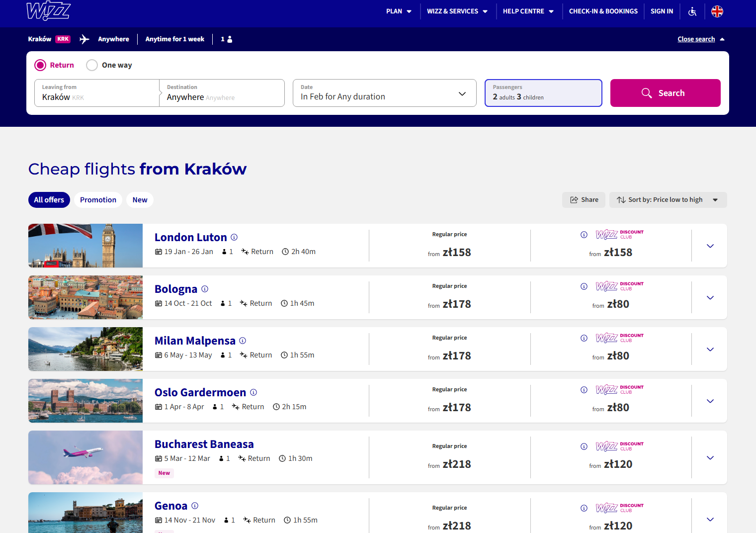This screenshot has height=533, width=756.
Task: Click Discount Club info icon in London Luton row
Action: 584,235
